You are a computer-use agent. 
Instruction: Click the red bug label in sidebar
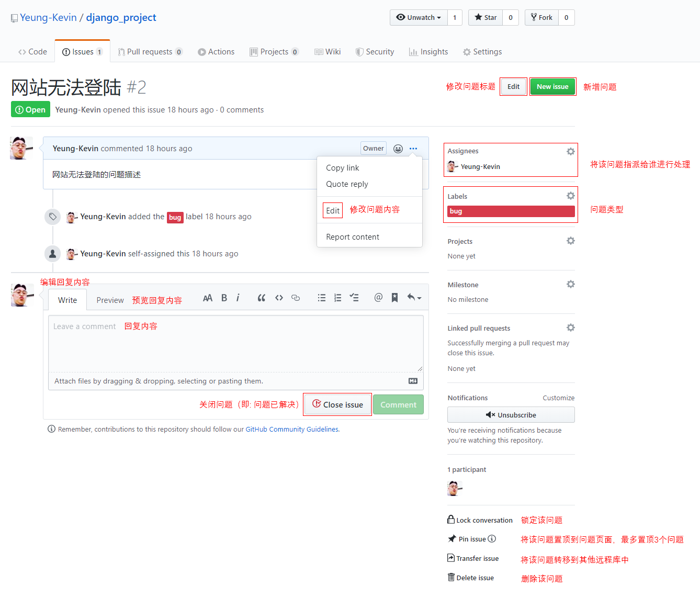pos(511,211)
